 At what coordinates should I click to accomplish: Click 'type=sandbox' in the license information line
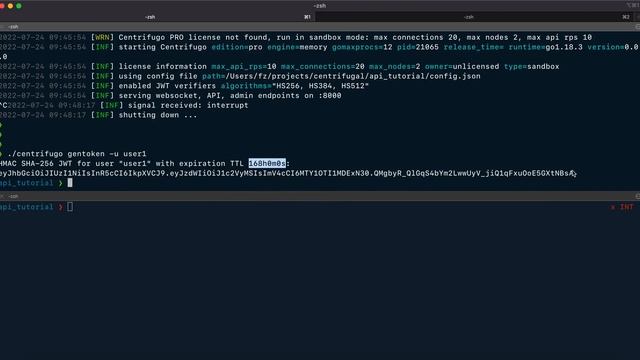click(531, 66)
